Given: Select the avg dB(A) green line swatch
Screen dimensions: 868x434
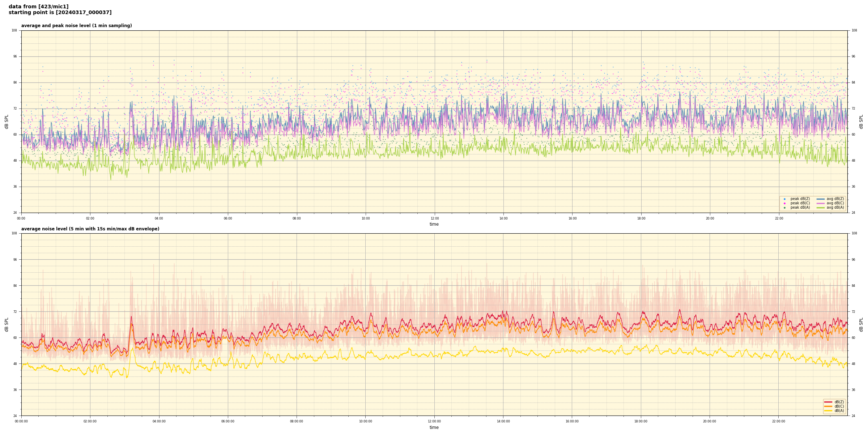Looking at the screenshot, I should tap(821, 208).
